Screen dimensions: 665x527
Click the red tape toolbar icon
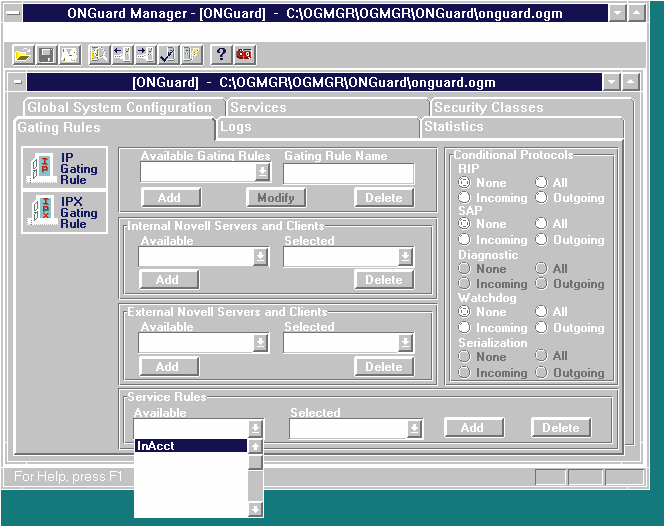(x=244, y=55)
